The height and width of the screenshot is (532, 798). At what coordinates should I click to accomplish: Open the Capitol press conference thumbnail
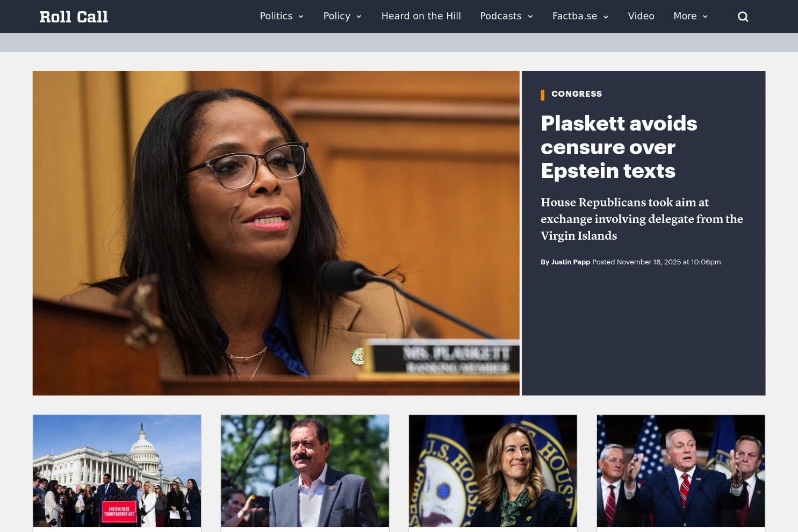click(x=117, y=471)
